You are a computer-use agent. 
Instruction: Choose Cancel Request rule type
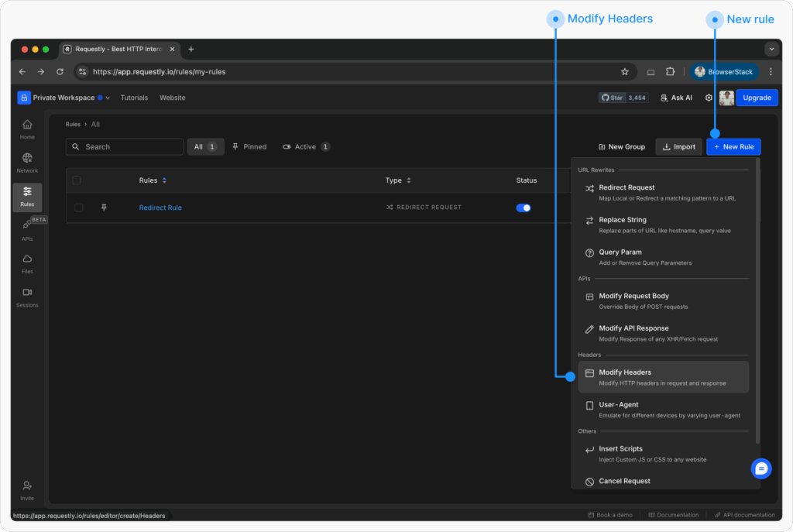664,481
